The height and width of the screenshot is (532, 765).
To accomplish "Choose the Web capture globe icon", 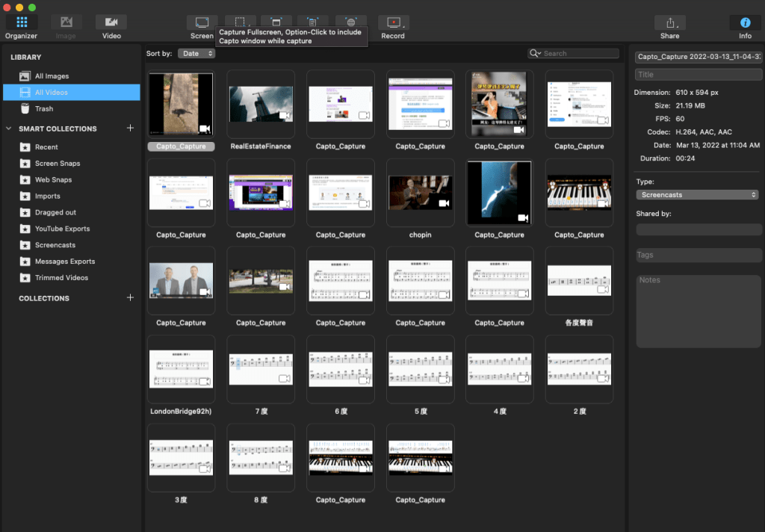I will point(351,22).
